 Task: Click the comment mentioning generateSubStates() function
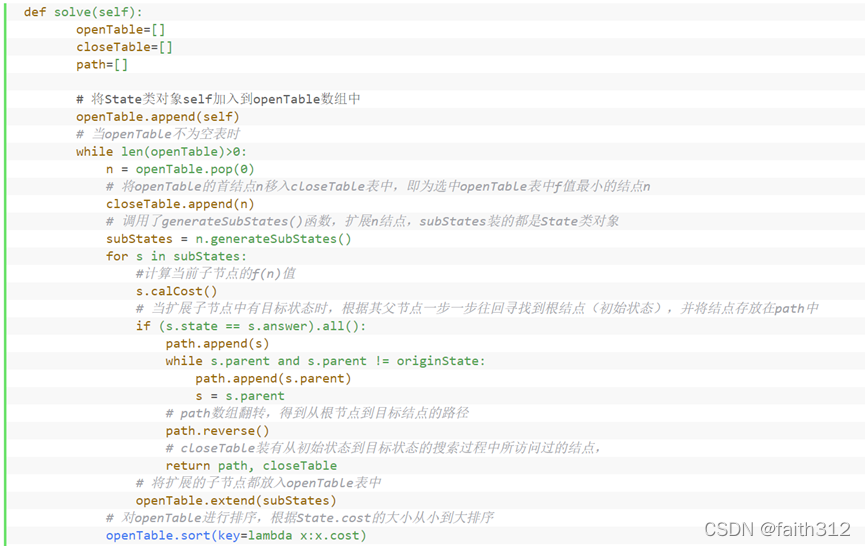362,221
